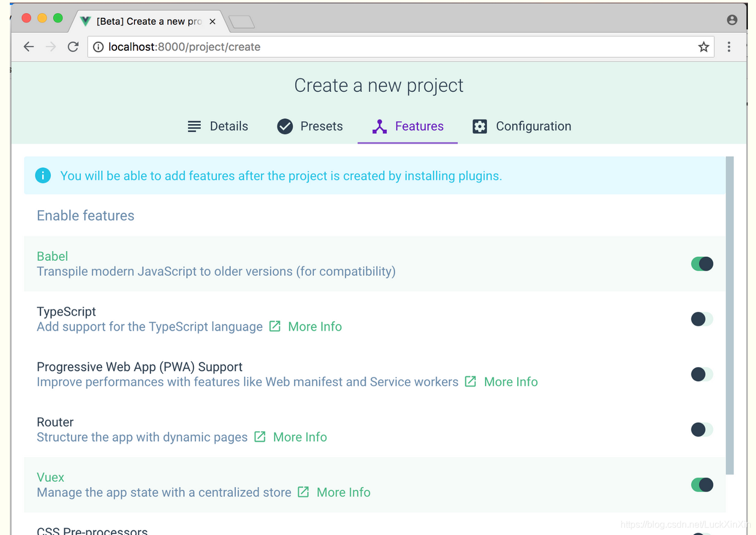Image resolution: width=756 pixels, height=535 pixels.
Task: Click the Create a new project heading
Action: pyautogui.click(x=379, y=85)
